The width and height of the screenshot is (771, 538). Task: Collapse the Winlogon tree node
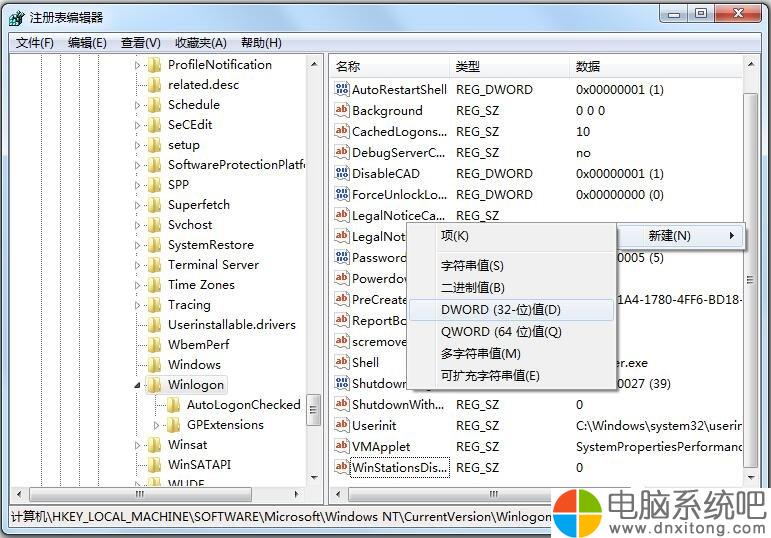(x=137, y=386)
